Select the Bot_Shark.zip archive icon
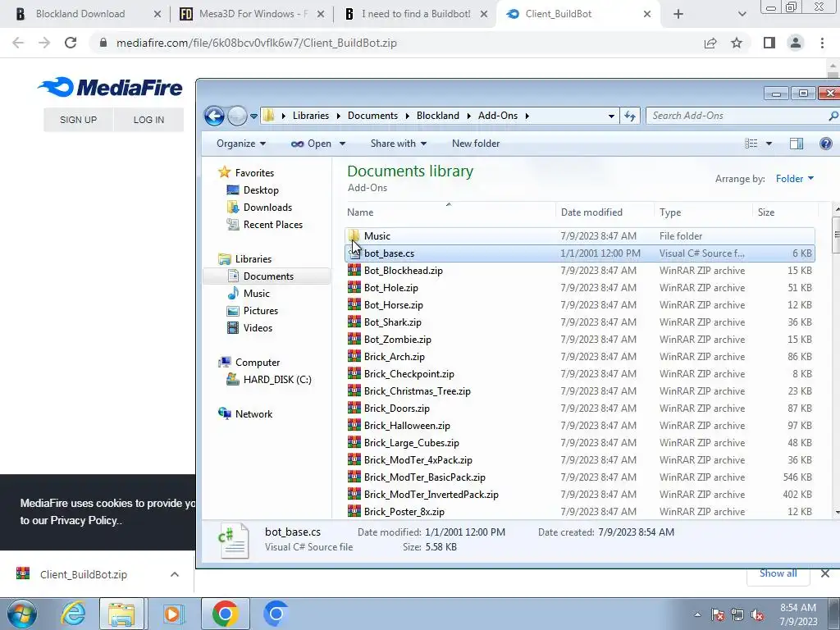 click(x=354, y=322)
